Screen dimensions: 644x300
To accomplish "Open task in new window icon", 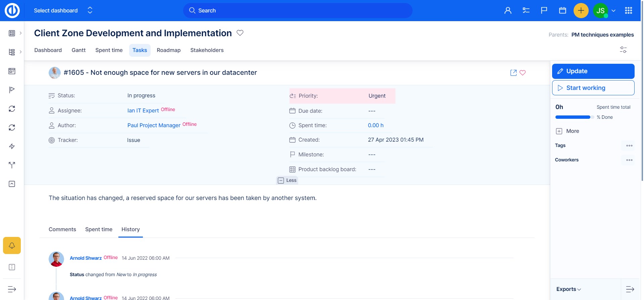I will pyautogui.click(x=513, y=73).
